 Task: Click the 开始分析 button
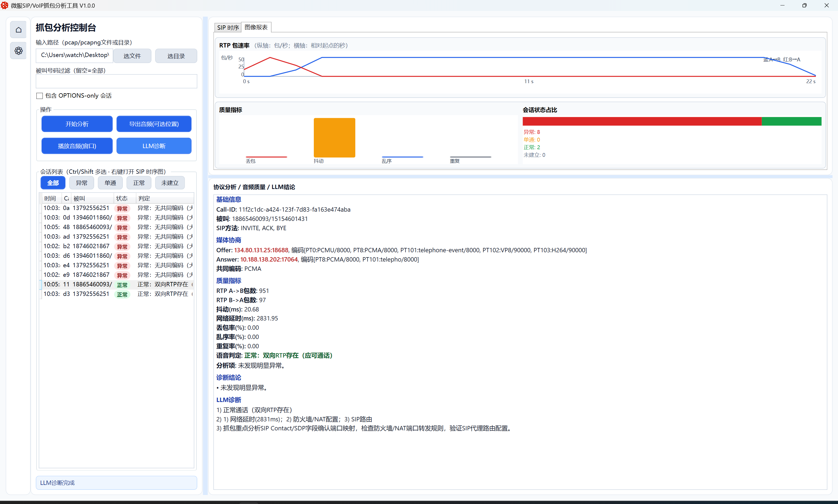[77, 124]
